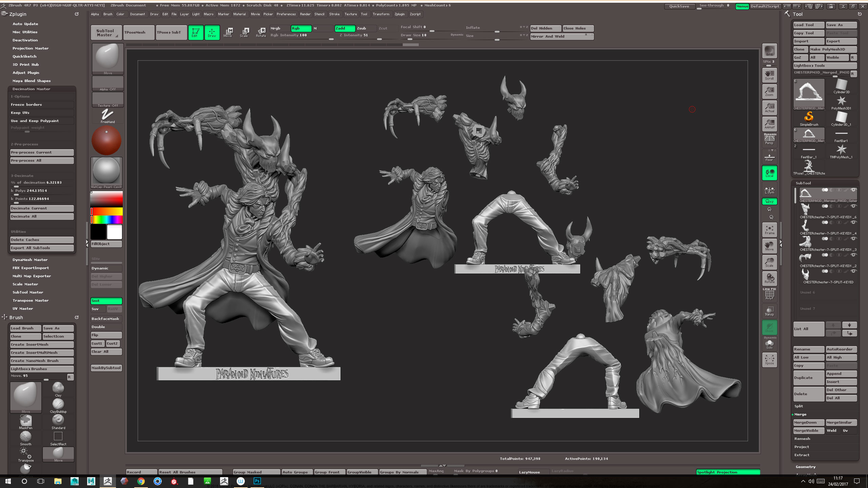Expand the Remesh section
The height and width of the screenshot is (488, 868).
point(802,439)
